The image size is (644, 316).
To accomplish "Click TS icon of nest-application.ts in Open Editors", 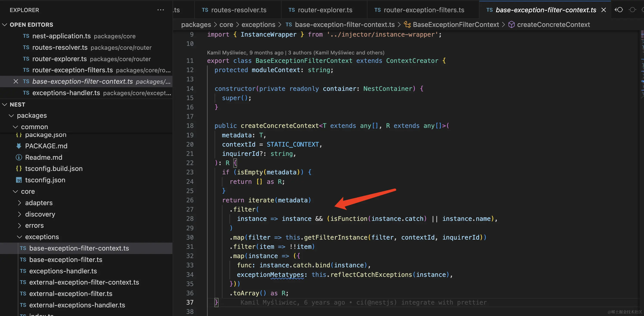I will click(x=26, y=36).
